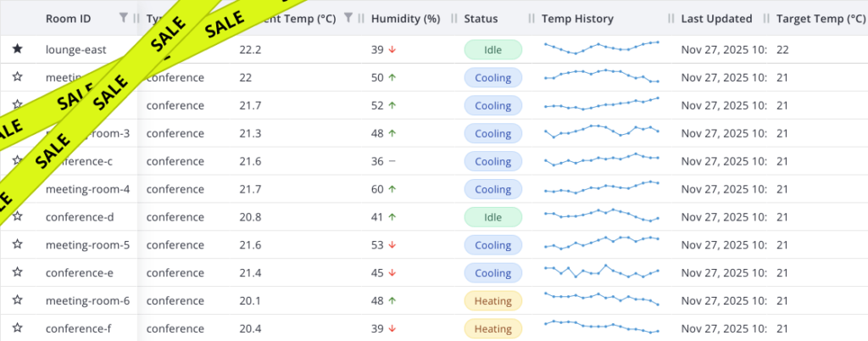868x341 pixels.
Task: Mark meeting-room-6 as favorite with star
Action: click(x=17, y=301)
